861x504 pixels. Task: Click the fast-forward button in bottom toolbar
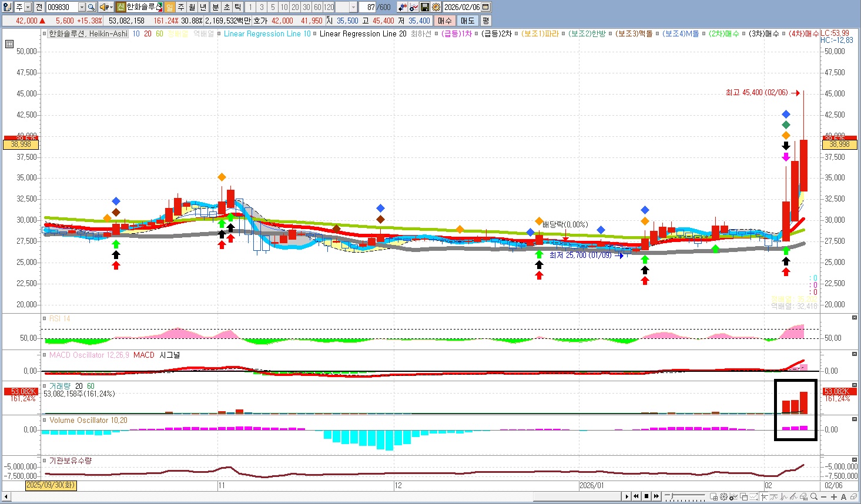pyautogui.click(x=656, y=497)
